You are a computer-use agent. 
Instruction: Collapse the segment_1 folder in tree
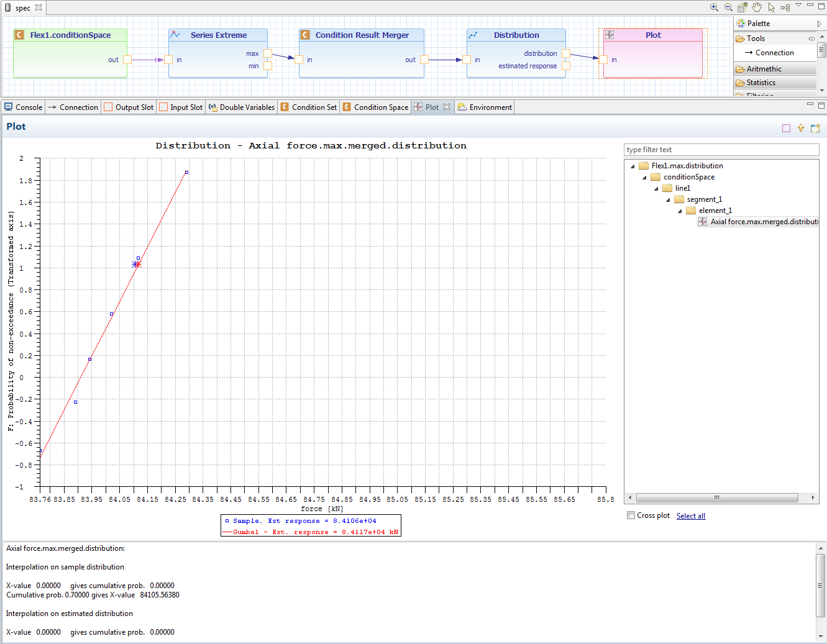(668, 200)
